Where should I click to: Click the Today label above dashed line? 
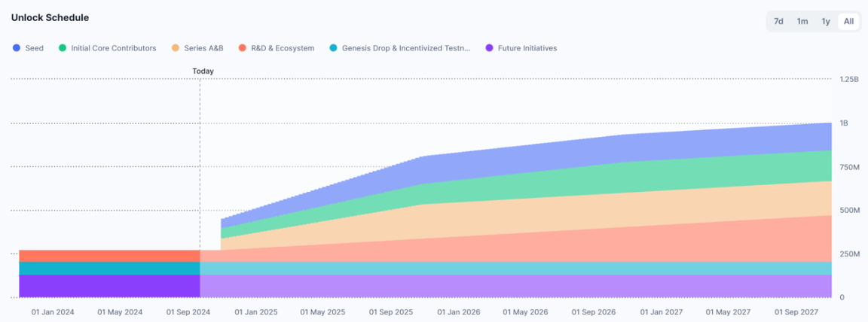203,71
